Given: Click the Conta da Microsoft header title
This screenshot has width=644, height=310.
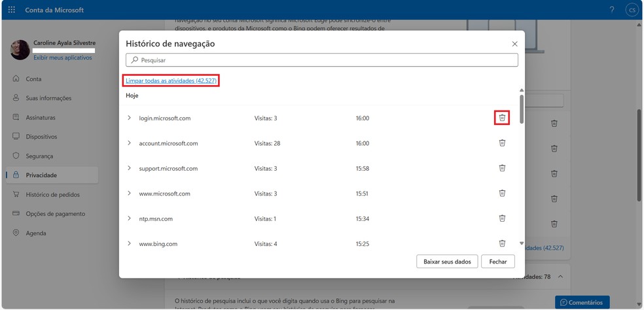Looking at the screenshot, I should (x=54, y=10).
